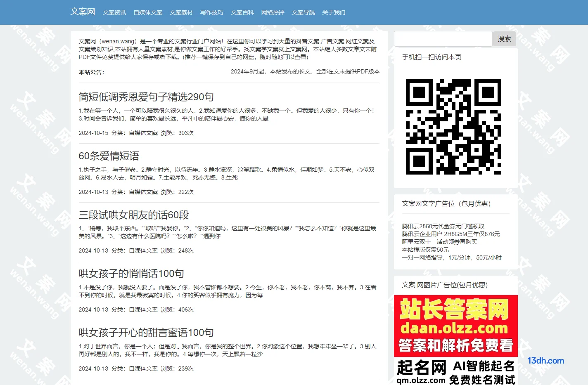588x385 pixels.
Task: Click the date 2024-10-15
Action: pos(93,133)
